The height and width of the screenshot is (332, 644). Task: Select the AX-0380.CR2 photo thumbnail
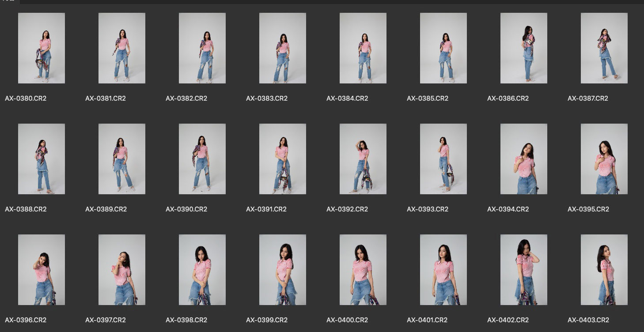coord(42,48)
